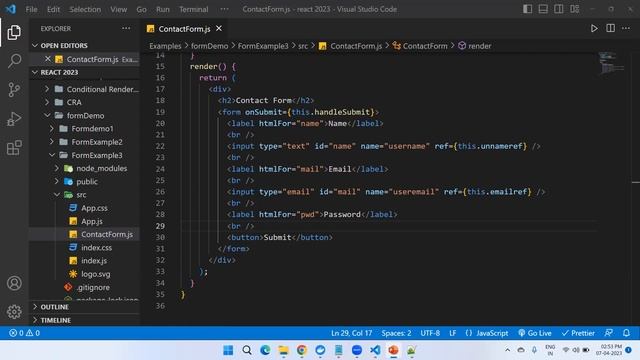Image resolution: width=640 pixels, height=360 pixels.
Task: Open Windows taskbar Search icon
Action: (x=247, y=350)
